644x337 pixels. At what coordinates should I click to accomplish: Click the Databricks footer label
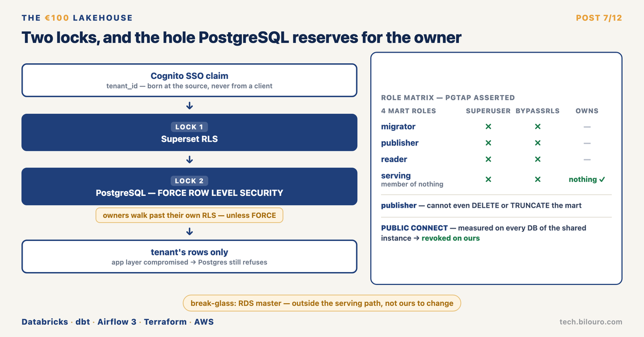pyautogui.click(x=45, y=322)
